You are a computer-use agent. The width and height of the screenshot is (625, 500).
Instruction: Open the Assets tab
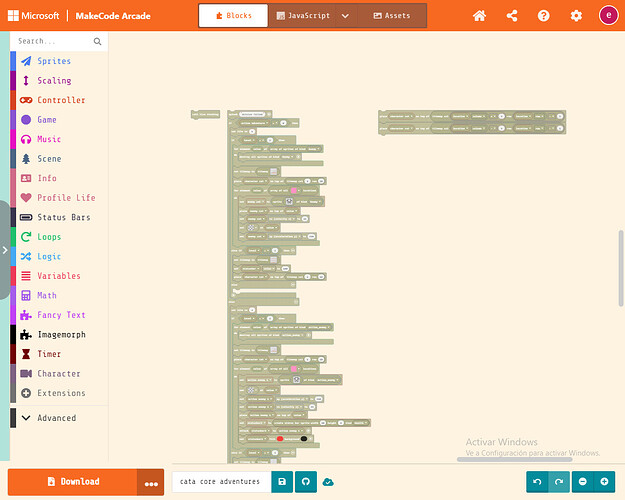[392, 16]
